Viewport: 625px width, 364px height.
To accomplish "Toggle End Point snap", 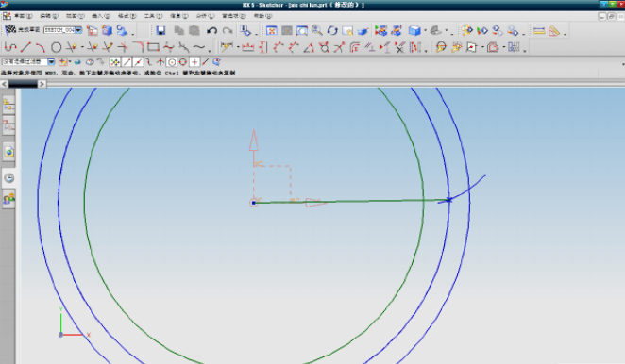I will click(127, 62).
